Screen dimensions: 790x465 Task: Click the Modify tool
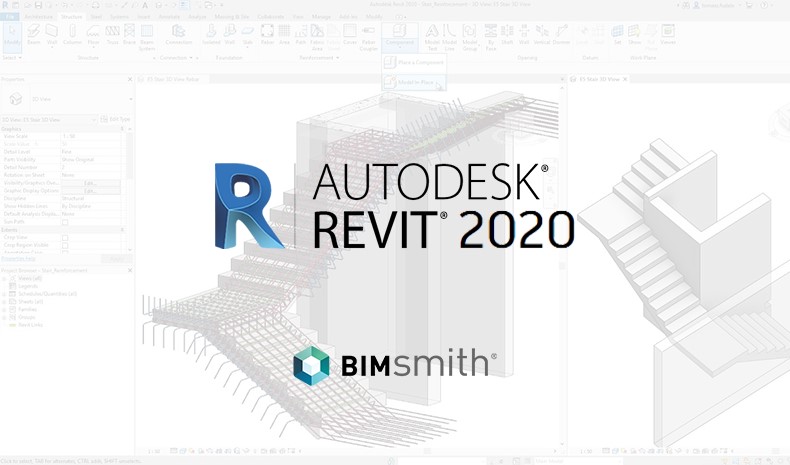click(x=12, y=37)
